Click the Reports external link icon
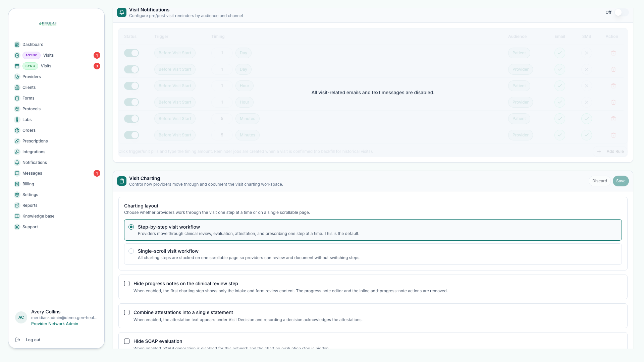Image resolution: width=644 pixels, height=362 pixels. click(x=17, y=205)
